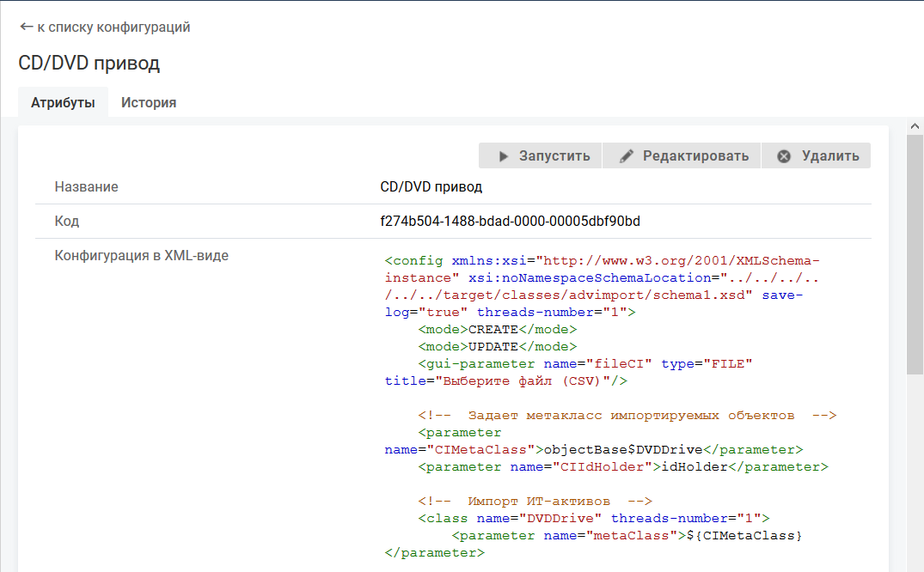Click the Название value 'CD/DVD привод'
Image resolution: width=924 pixels, height=572 pixels.
(x=431, y=187)
